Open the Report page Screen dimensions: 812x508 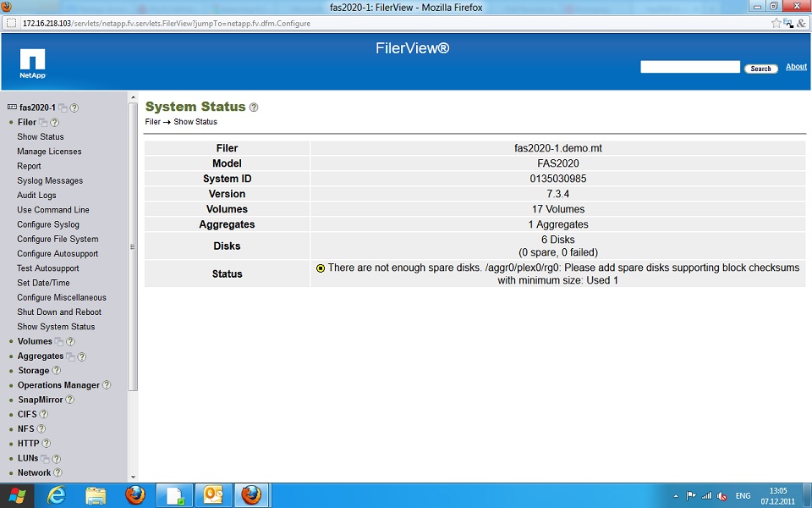point(29,166)
